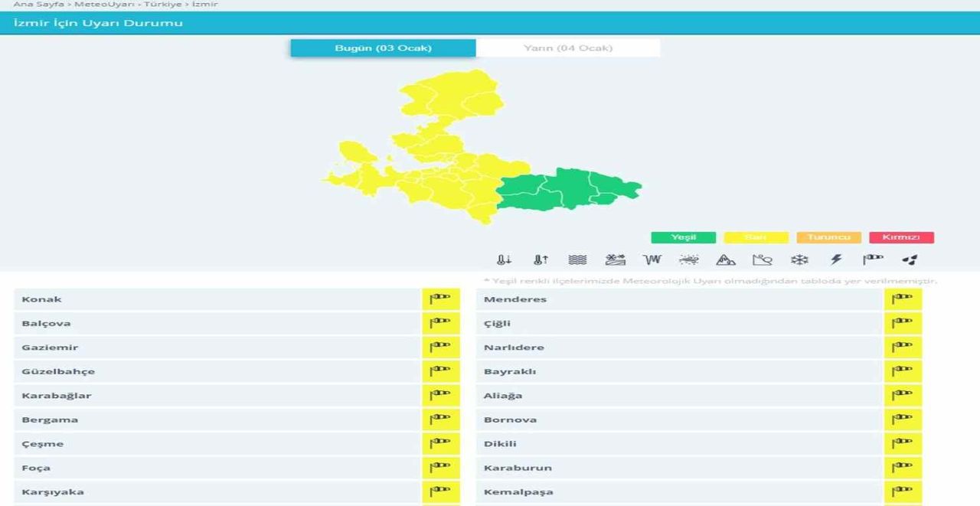
Task: Click the orange Turuncu legend swatch
Action: pos(828,237)
